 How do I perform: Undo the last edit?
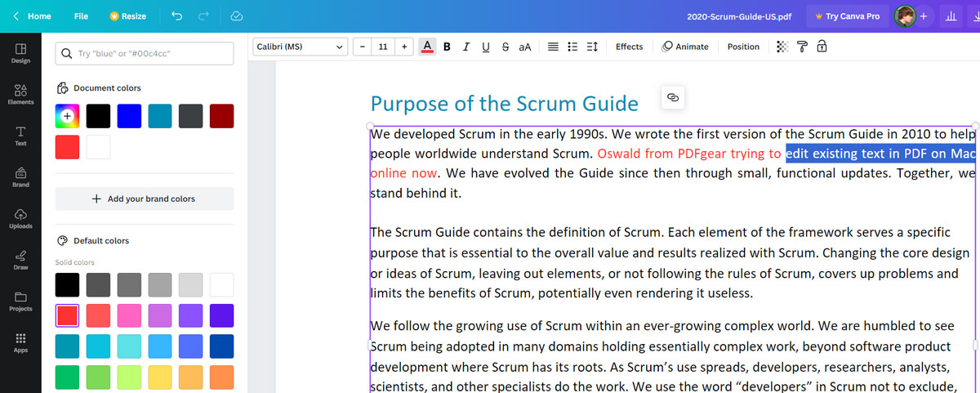(177, 16)
